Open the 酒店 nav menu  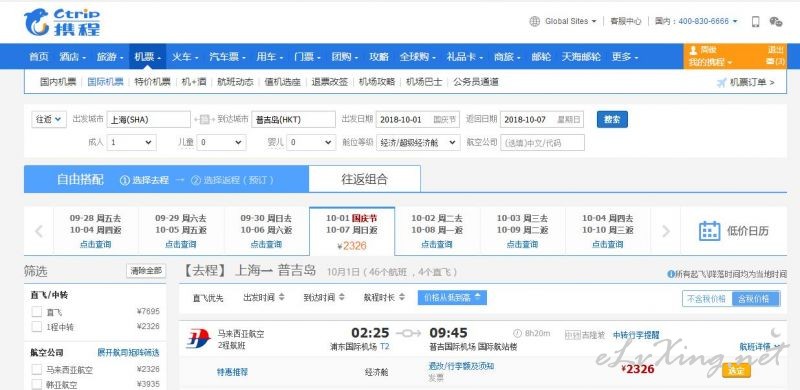click(x=72, y=57)
